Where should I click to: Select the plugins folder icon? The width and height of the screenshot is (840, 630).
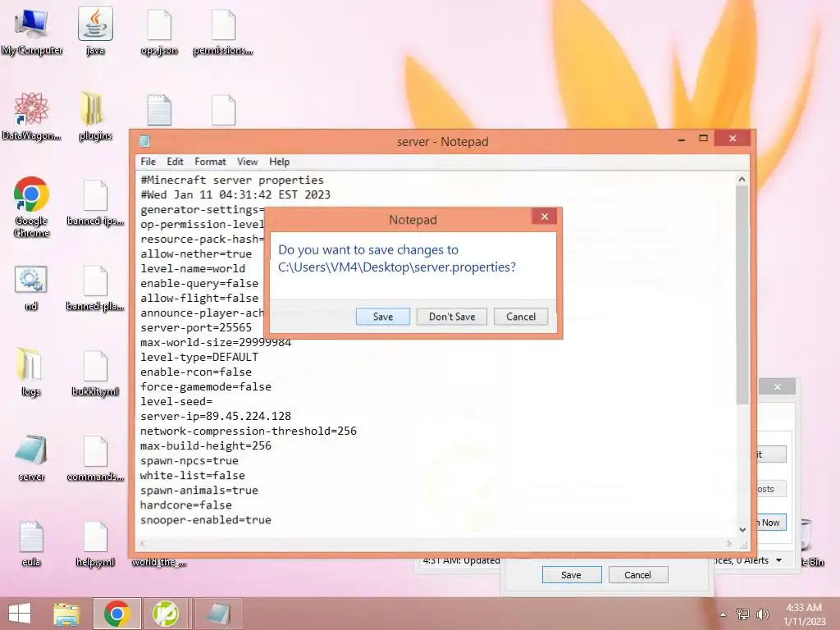pyautogui.click(x=95, y=116)
